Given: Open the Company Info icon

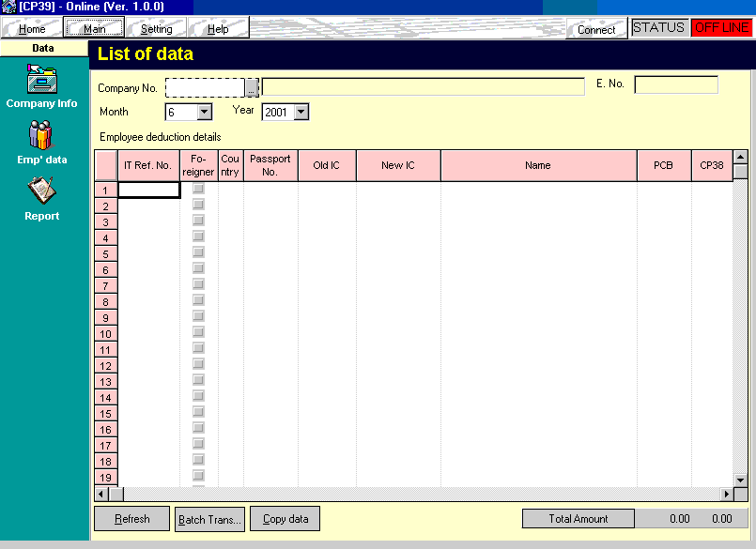Looking at the screenshot, I should (41, 82).
